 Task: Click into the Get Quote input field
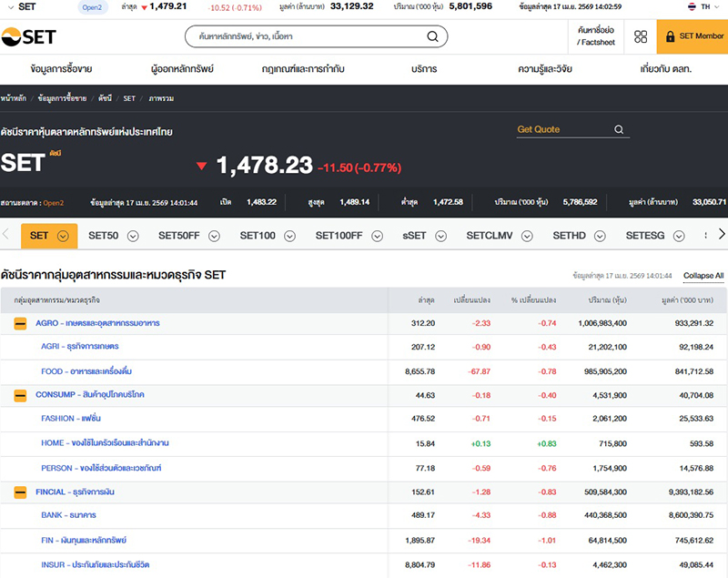[x=562, y=130]
